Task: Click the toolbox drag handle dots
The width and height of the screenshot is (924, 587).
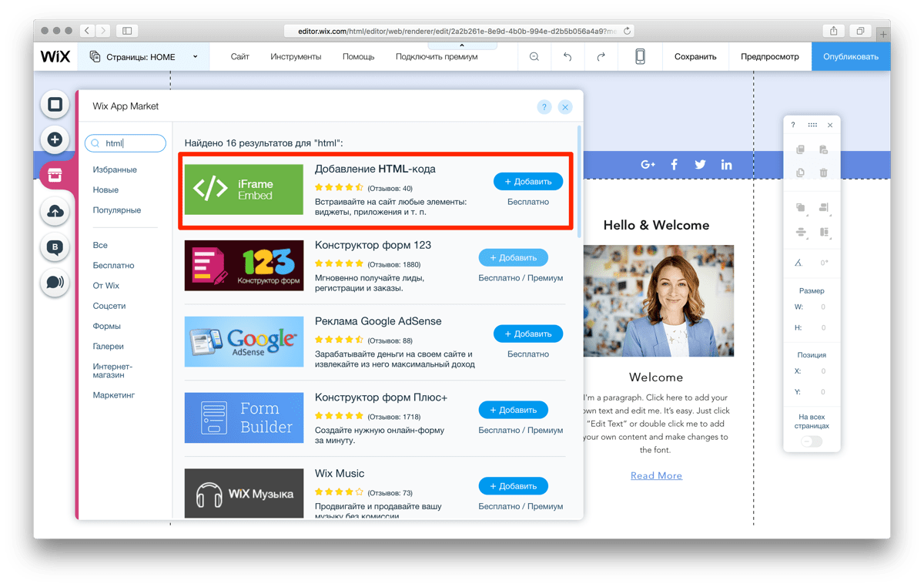Action: click(x=812, y=125)
